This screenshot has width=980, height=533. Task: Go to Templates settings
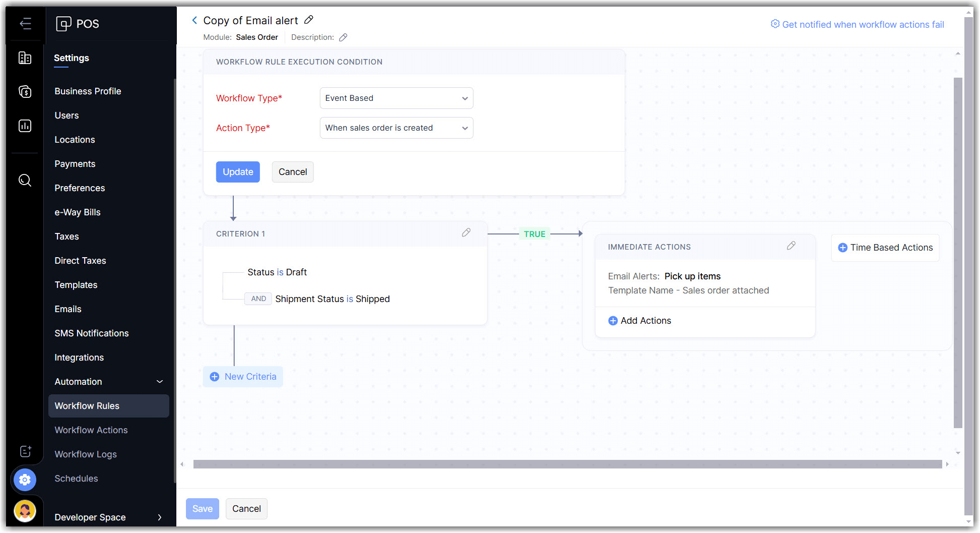(76, 285)
